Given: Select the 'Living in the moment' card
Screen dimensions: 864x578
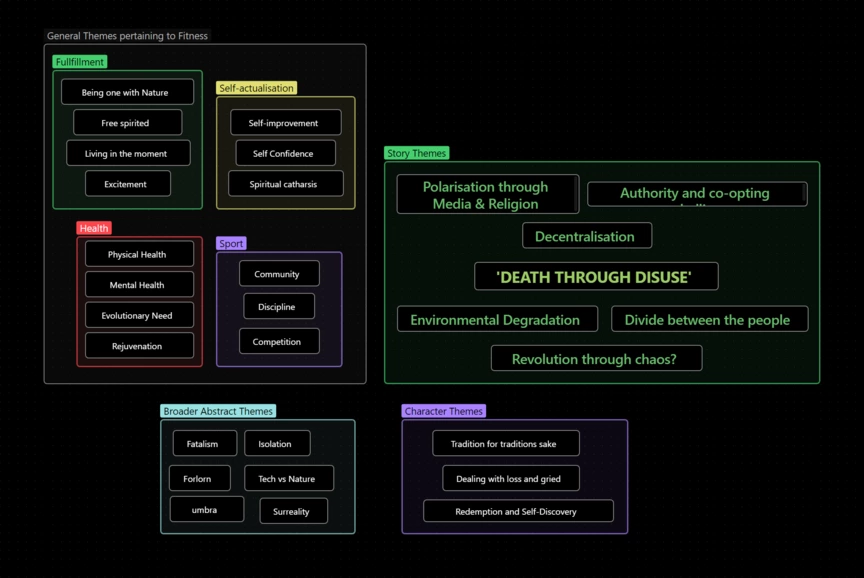Looking at the screenshot, I should click(x=128, y=153).
